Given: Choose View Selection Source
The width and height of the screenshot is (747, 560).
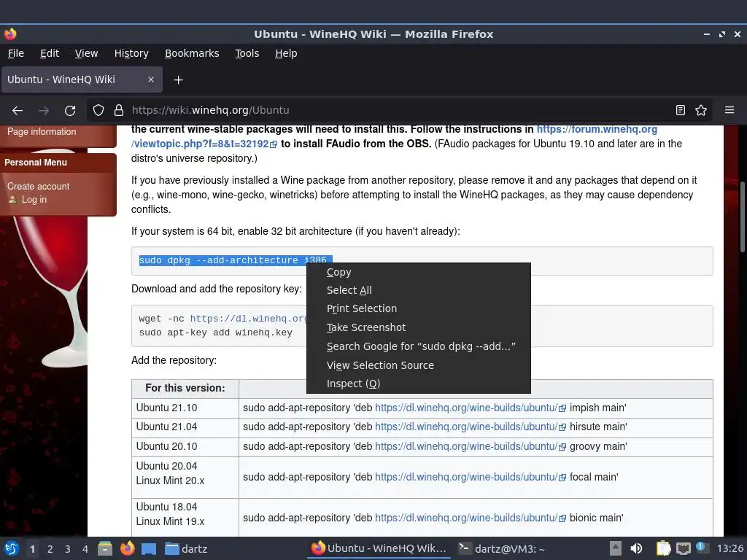Looking at the screenshot, I should [x=418, y=365].
